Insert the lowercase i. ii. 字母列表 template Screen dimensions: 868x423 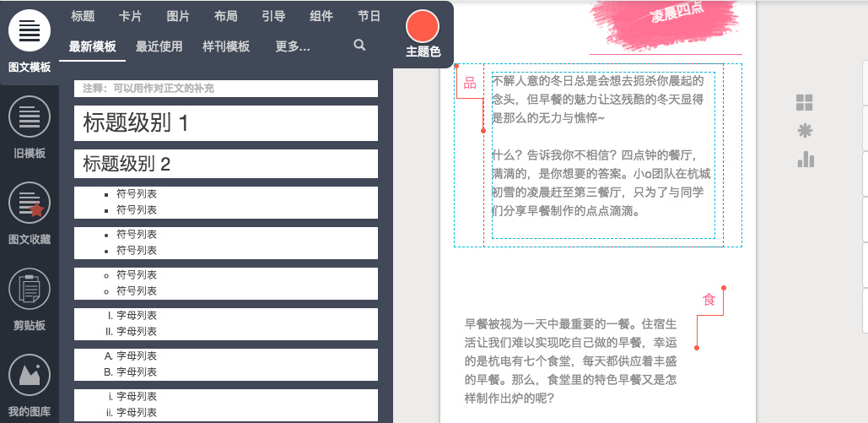226,404
